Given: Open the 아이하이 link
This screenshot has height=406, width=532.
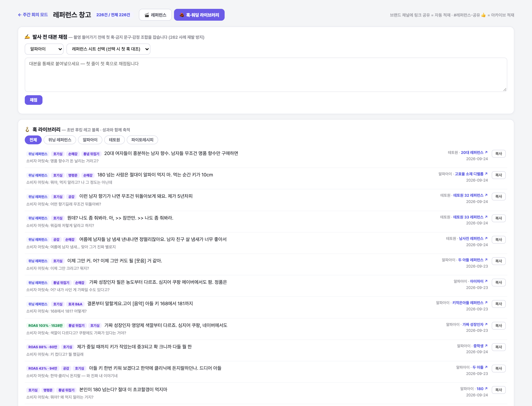Looking at the screenshot, I should point(479,281).
